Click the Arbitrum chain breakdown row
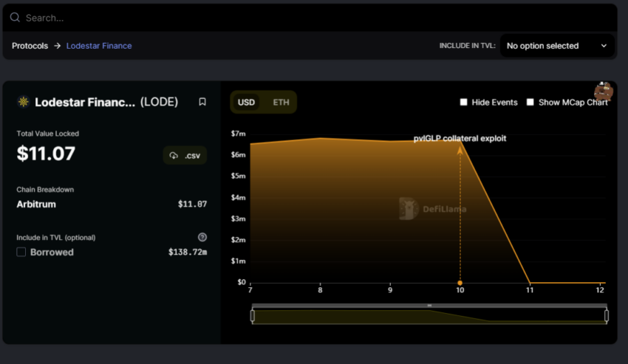Screen dimensions: 628x364 pos(112,205)
